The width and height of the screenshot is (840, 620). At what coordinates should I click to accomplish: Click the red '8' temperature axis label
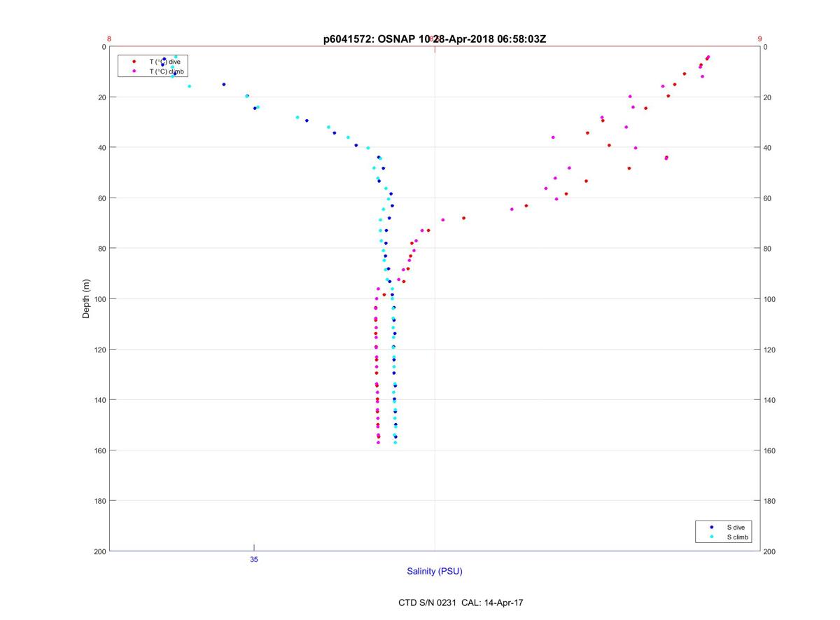coord(109,39)
